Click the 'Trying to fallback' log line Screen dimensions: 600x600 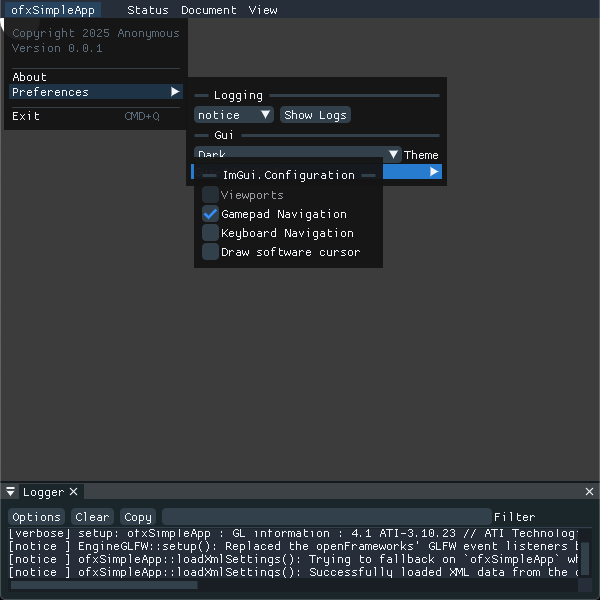point(293,559)
